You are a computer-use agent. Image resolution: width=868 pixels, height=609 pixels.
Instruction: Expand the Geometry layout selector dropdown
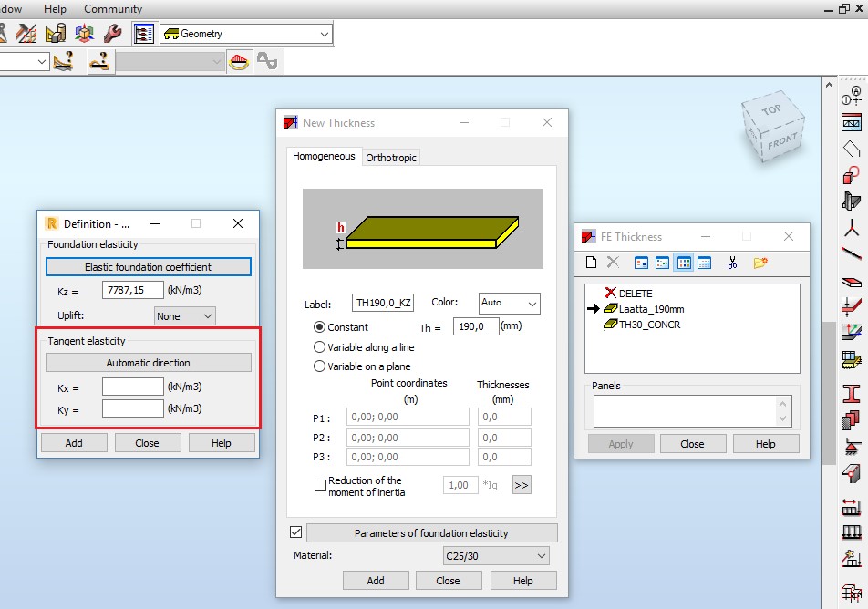coord(322,33)
